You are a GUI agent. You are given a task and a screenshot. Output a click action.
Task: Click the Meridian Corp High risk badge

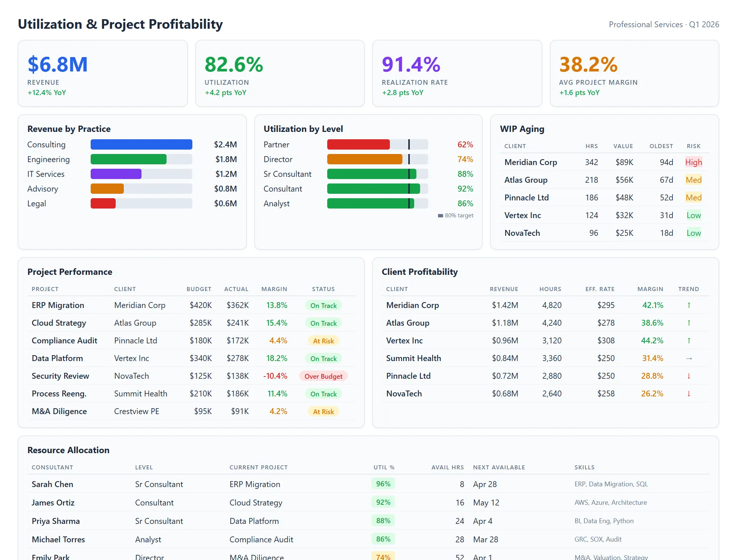[693, 162]
